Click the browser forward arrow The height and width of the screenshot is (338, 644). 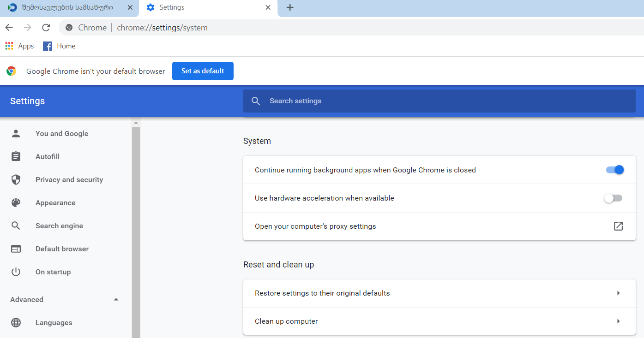[x=27, y=28]
